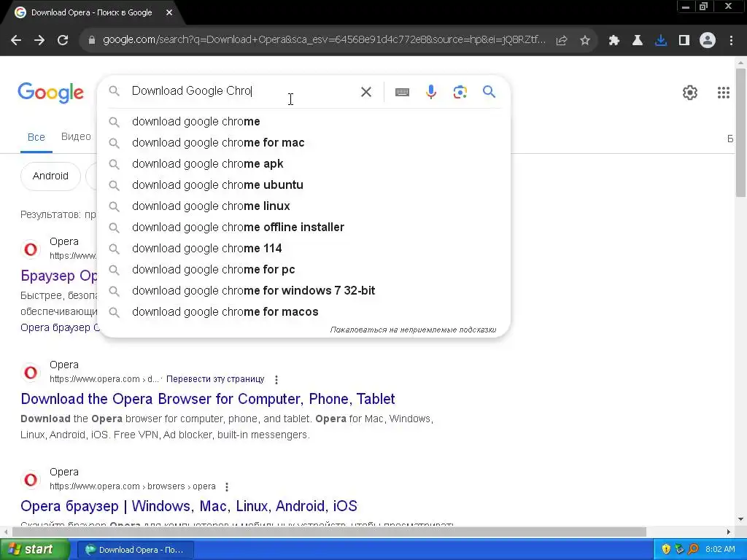Image resolution: width=747 pixels, height=560 pixels.
Task: Go forward in browser history
Action: [39, 41]
